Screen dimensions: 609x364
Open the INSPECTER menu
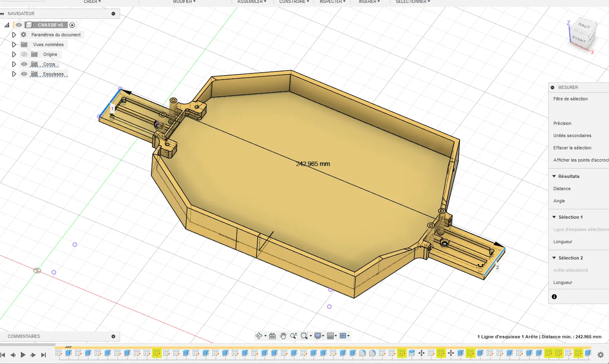tap(332, 2)
